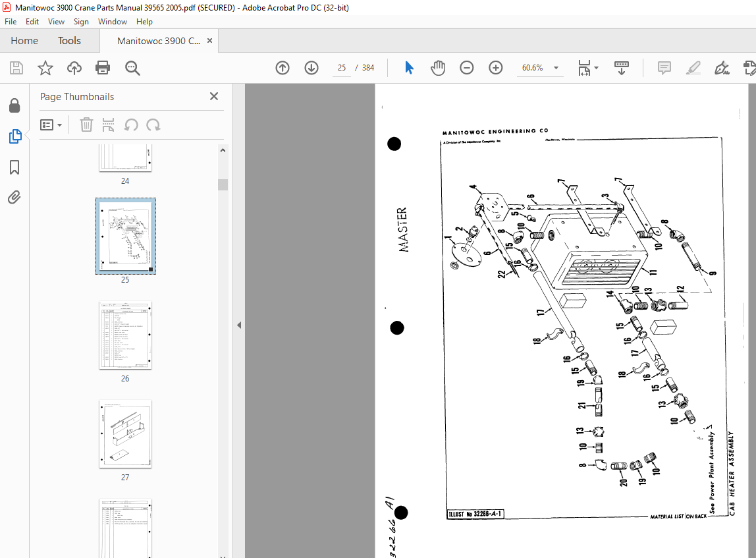Click the delete pages trash icon
This screenshot has width=756, height=558.
click(x=86, y=125)
